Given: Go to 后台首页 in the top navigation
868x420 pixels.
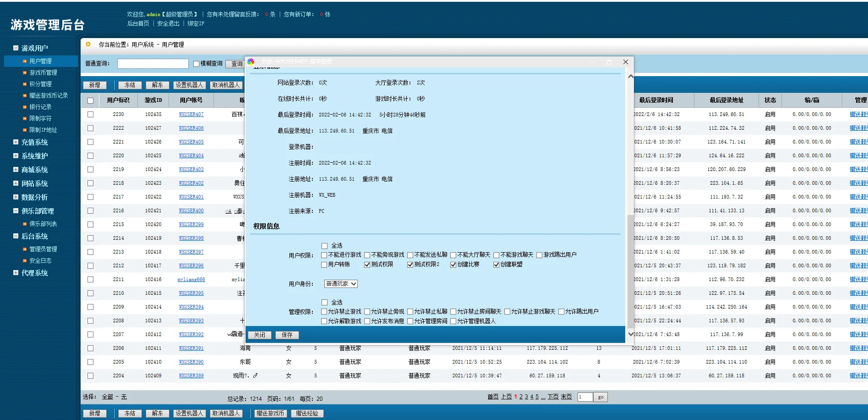Looking at the screenshot, I should tap(138, 23).
